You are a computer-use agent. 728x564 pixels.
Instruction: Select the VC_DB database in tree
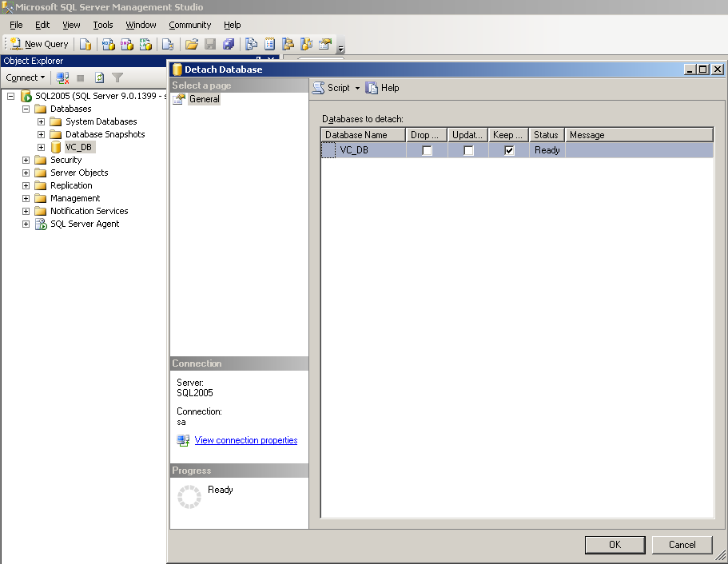pyautogui.click(x=78, y=147)
